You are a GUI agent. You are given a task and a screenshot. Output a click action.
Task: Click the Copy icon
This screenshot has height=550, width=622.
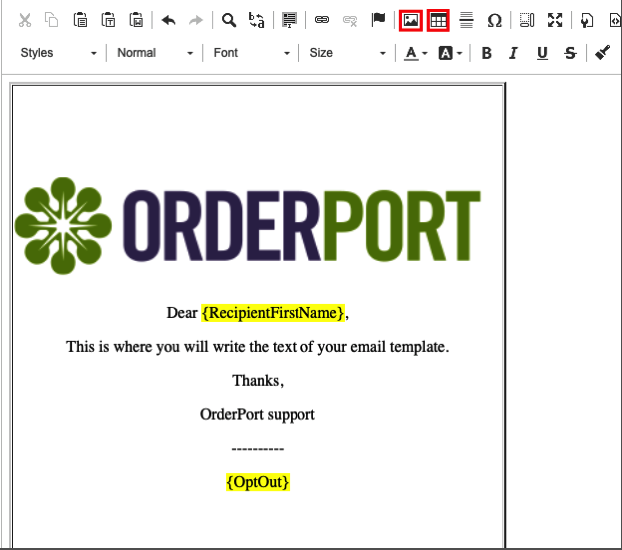(x=52, y=20)
